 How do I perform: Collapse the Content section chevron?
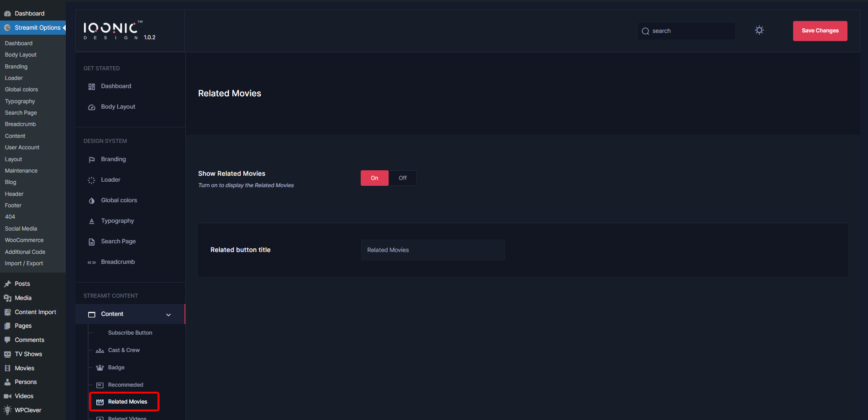(168, 315)
